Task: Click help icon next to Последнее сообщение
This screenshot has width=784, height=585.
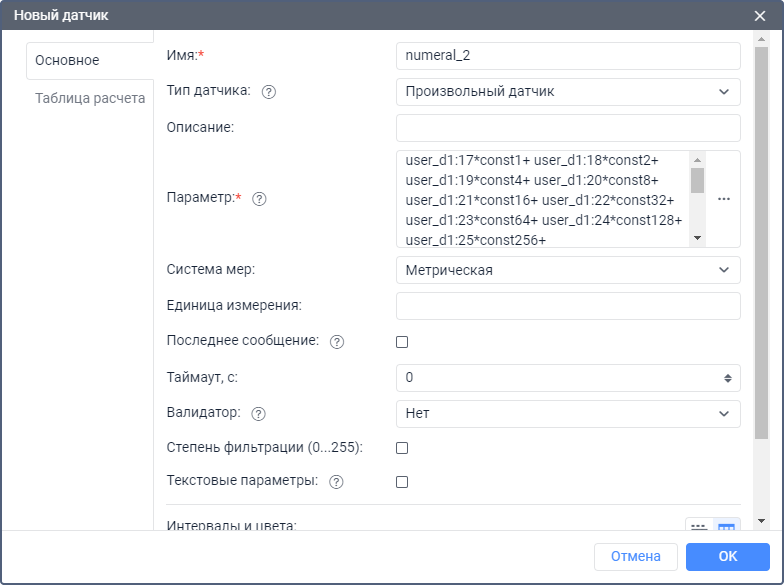Action: 337,342
